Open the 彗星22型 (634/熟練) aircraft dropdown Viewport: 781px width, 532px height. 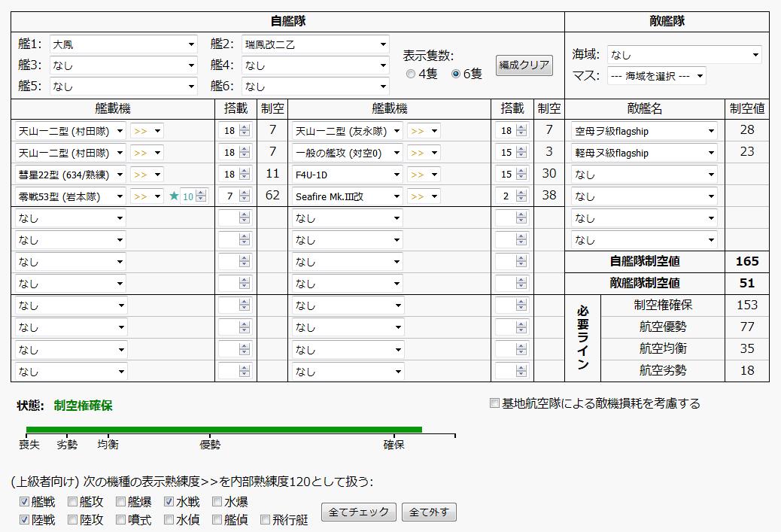[x=70, y=175]
